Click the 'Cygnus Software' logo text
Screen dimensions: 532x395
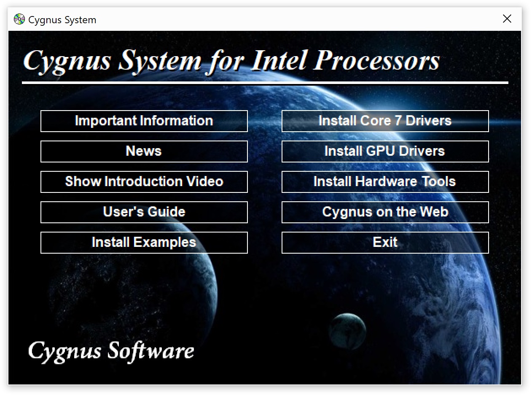(111, 351)
